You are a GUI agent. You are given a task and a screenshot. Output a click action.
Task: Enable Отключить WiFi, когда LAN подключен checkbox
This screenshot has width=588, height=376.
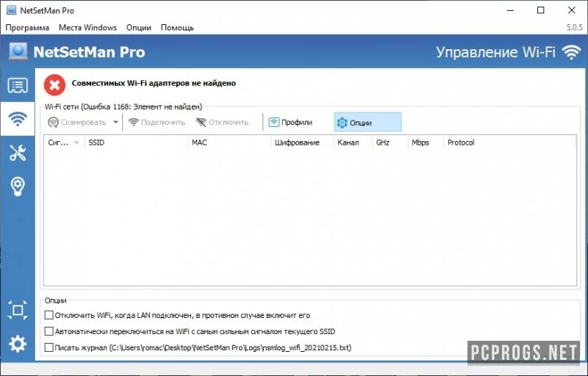tap(49, 315)
